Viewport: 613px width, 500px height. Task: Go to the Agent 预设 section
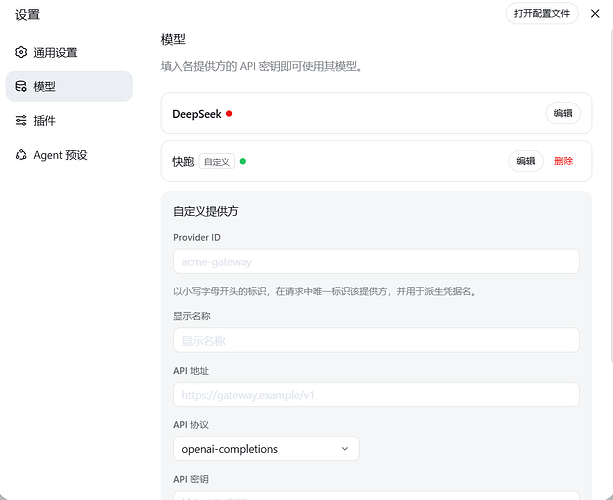(69, 155)
